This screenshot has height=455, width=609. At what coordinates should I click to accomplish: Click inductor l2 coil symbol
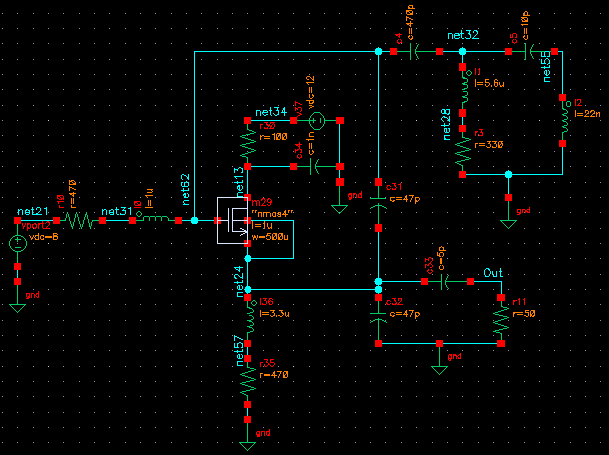tap(564, 120)
